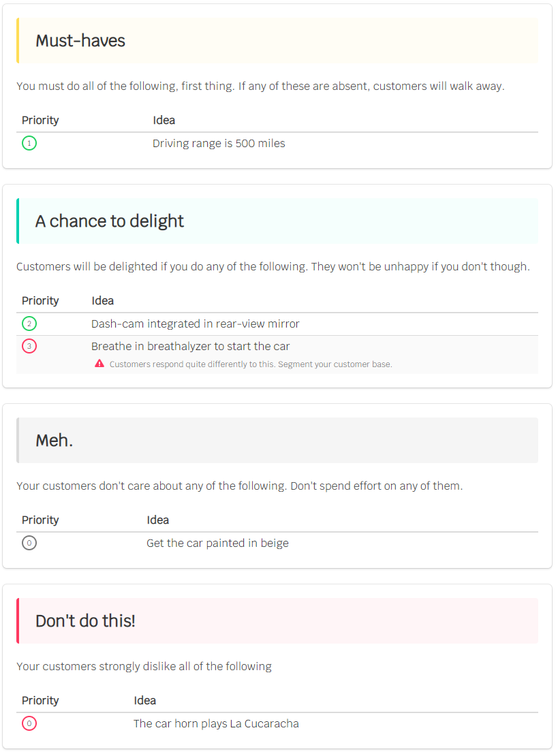The height and width of the screenshot is (756, 558).
Task: Click the green priority 1 circle icon
Action: pyautogui.click(x=29, y=143)
